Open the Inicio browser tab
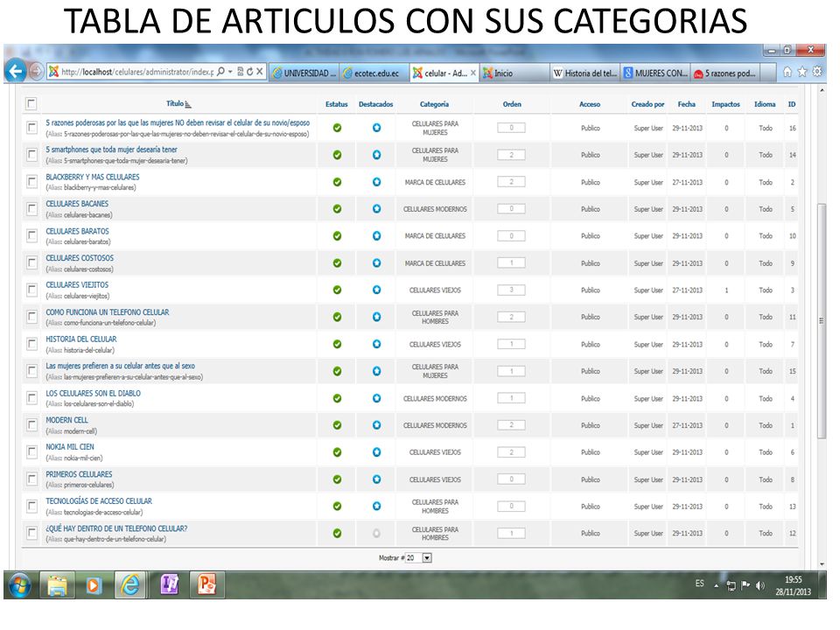This screenshot has width=840, height=630. pyautogui.click(x=514, y=73)
